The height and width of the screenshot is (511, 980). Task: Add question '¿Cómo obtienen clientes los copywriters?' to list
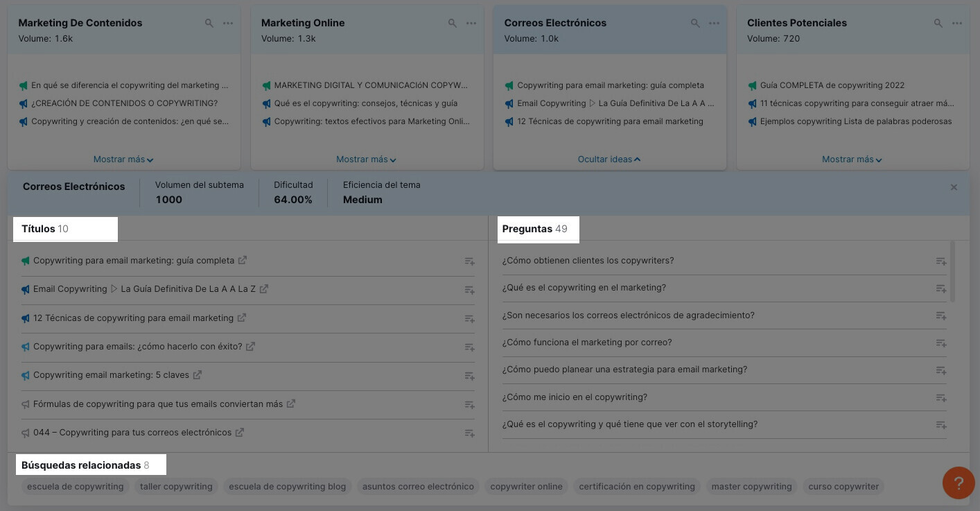point(940,261)
